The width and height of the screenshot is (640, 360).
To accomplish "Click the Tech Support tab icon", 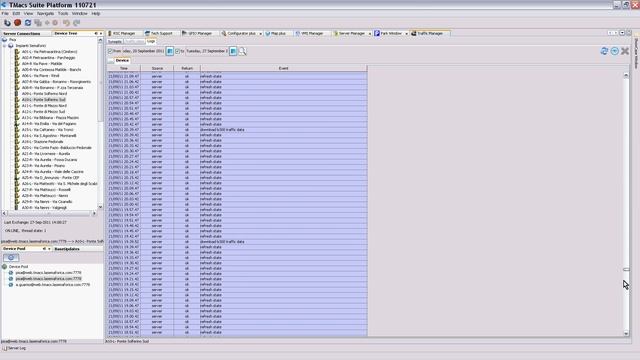I will [147, 33].
